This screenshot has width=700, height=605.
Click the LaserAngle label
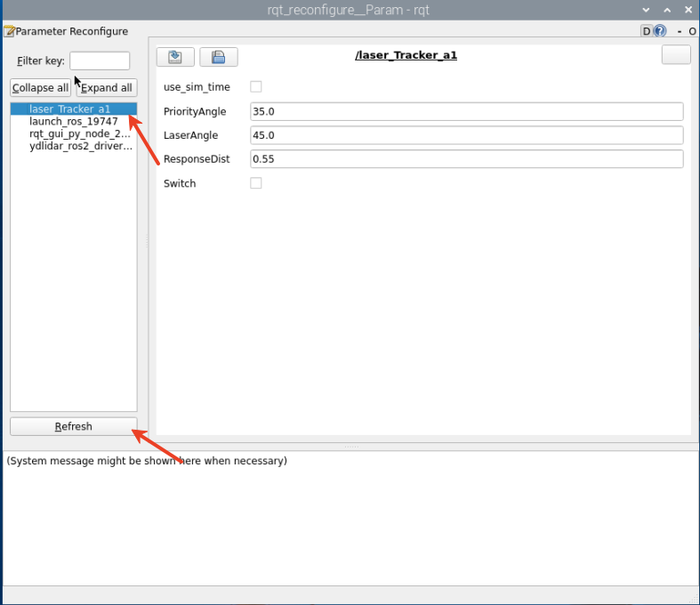[x=190, y=135]
